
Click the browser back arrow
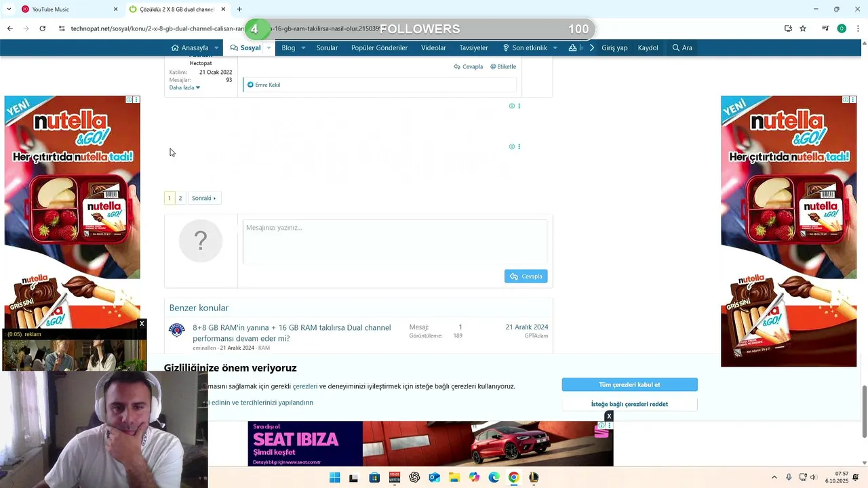[x=9, y=28]
